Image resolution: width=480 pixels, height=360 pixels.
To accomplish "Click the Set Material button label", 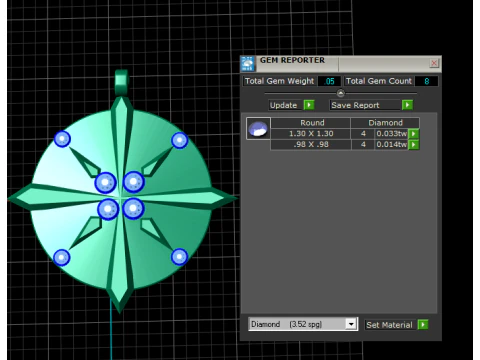I will (389, 325).
